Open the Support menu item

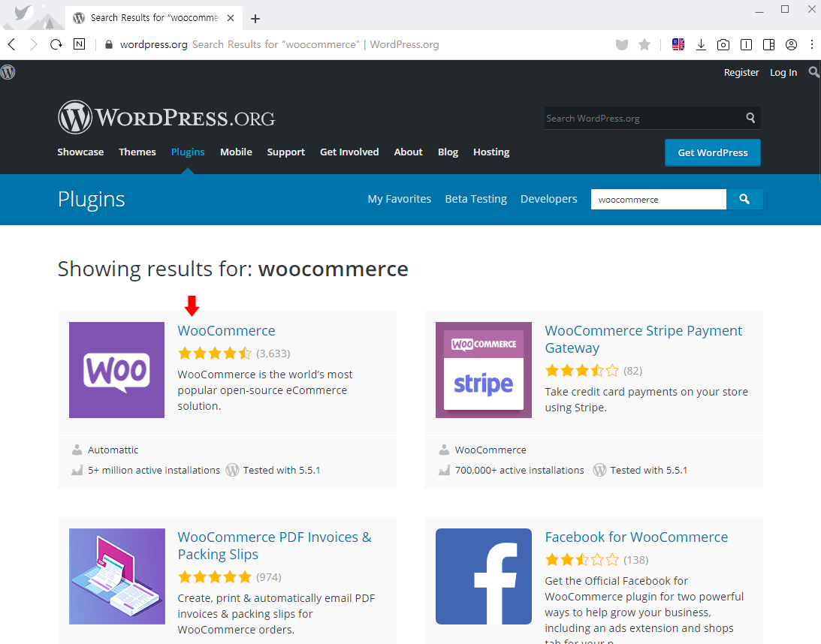[x=286, y=152]
